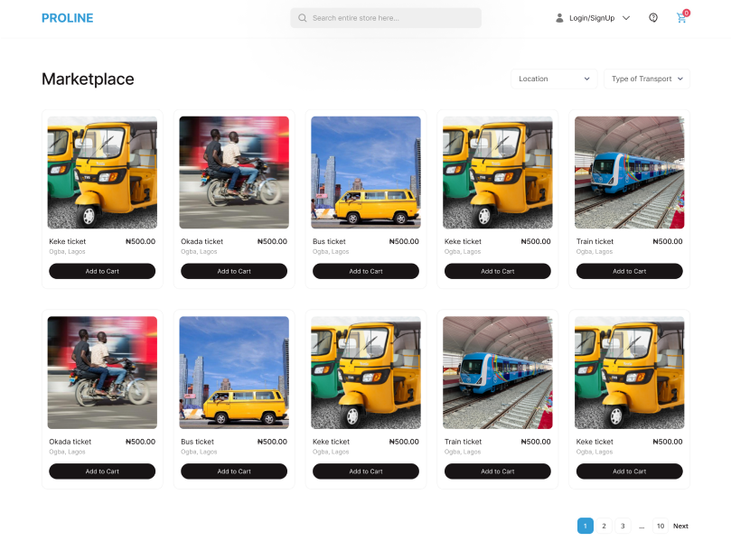
Task: Select the current page 1 button
Action: (586, 526)
